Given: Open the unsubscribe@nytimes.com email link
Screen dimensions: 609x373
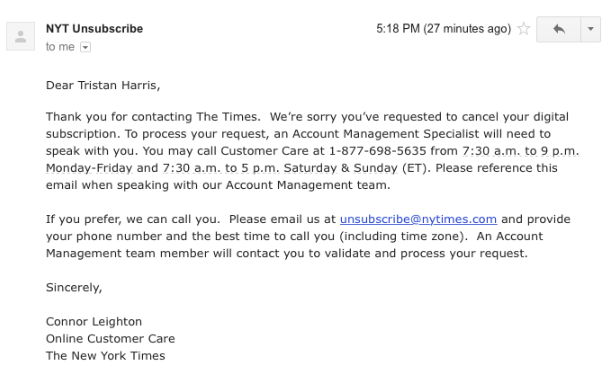Looking at the screenshot, I should (x=418, y=219).
